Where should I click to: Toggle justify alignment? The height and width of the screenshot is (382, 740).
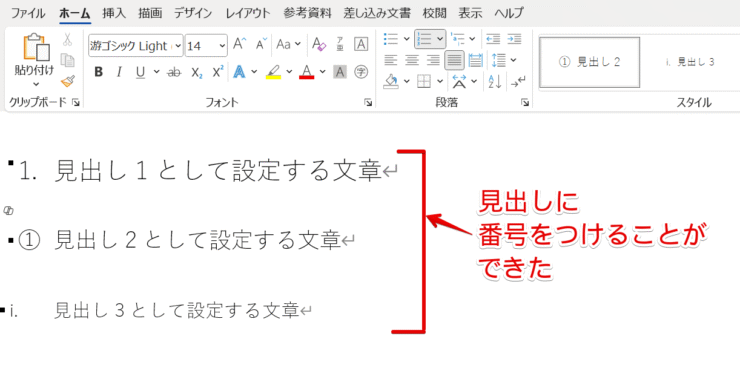pos(454,60)
